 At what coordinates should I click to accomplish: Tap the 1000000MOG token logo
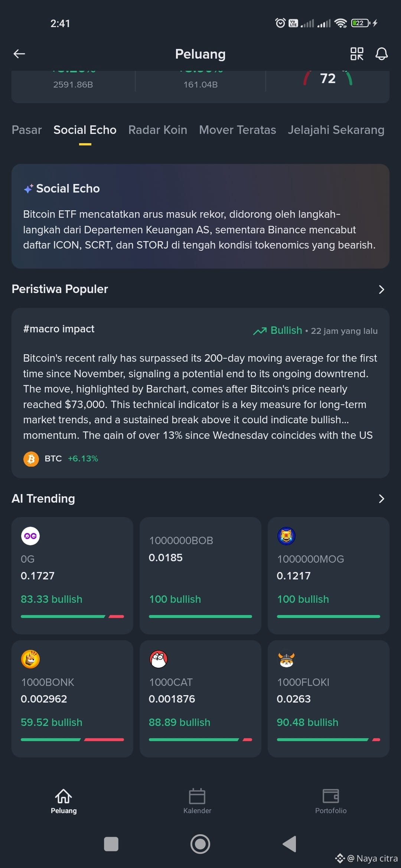286,536
